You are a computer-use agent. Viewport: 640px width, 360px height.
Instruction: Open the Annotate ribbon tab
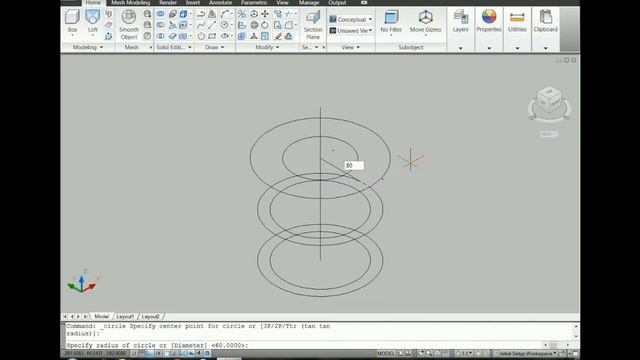pyautogui.click(x=220, y=2)
